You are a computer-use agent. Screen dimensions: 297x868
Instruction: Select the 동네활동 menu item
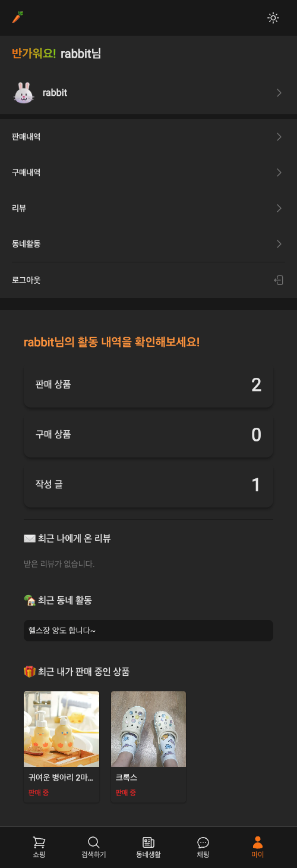(x=148, y=244)
